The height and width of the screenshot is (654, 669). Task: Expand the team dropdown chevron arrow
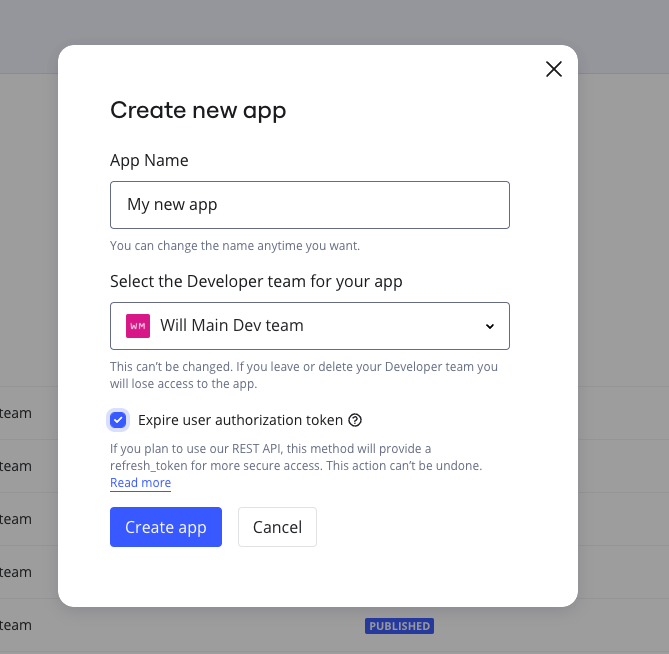[x=490, y=326]
